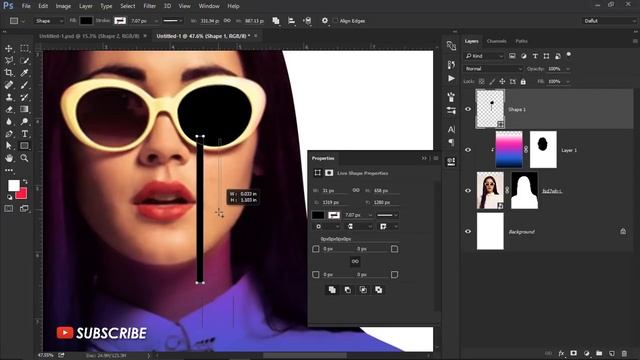Select the Path Selection tool
640x360 pixels.
[9, 146]
